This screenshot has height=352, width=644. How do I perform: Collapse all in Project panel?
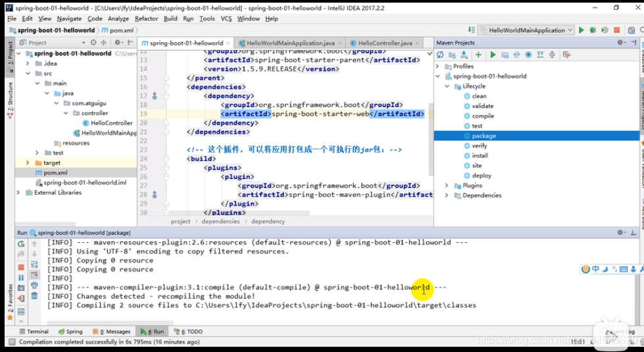pos(103,42)
